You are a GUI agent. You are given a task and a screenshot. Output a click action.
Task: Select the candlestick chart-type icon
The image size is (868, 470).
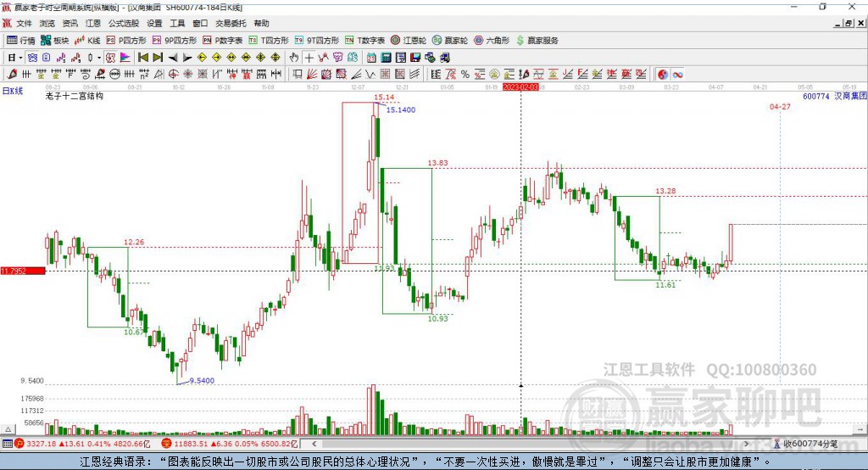coord(90,58)
